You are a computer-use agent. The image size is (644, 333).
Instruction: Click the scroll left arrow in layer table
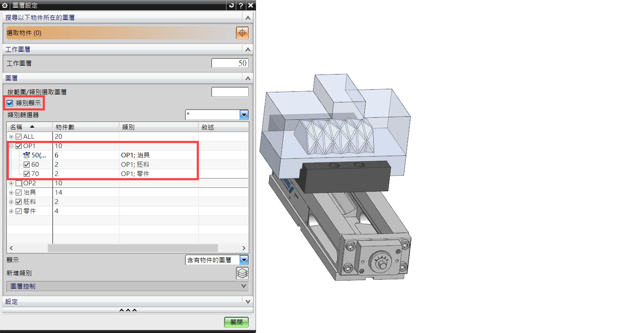click(11, 248)
